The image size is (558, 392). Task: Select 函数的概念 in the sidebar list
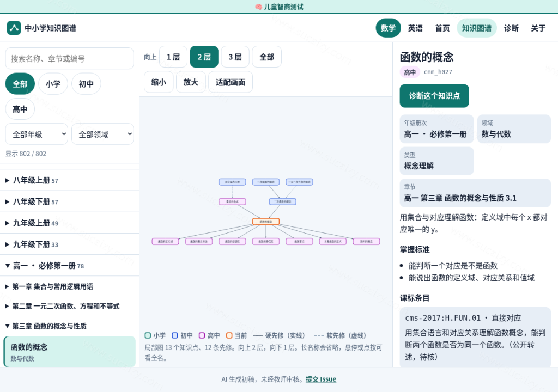[69, 352]
